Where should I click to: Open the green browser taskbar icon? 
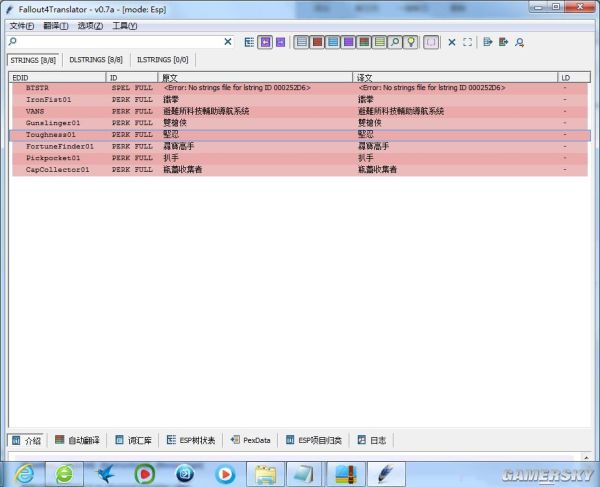(64, 474)
